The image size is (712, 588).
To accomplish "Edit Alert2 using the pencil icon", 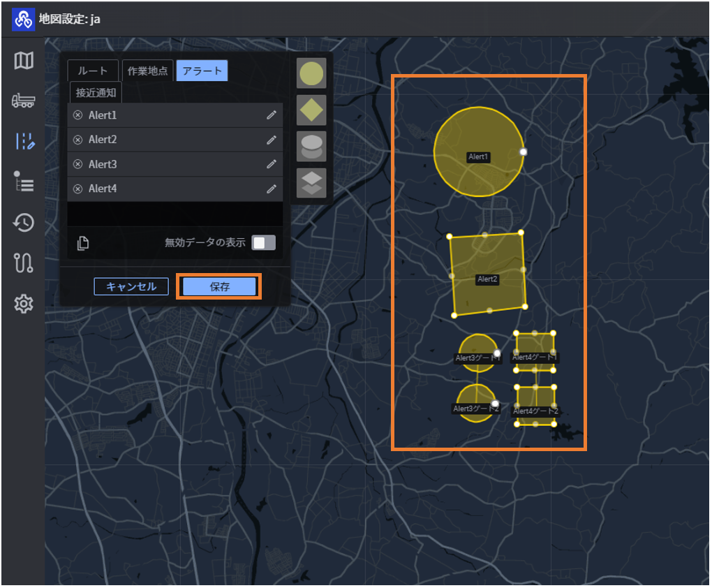I will [272, 140].
